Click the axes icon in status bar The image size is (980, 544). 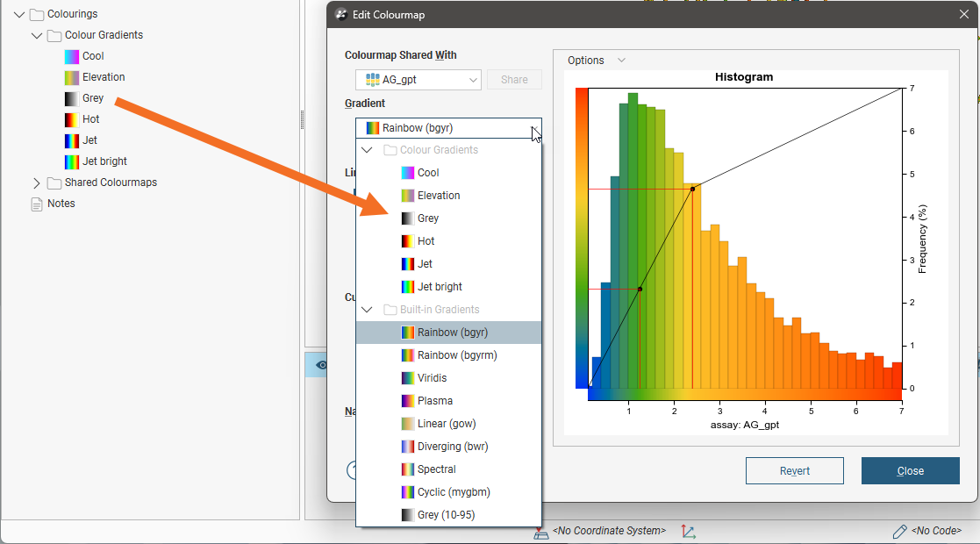point(689,532)
